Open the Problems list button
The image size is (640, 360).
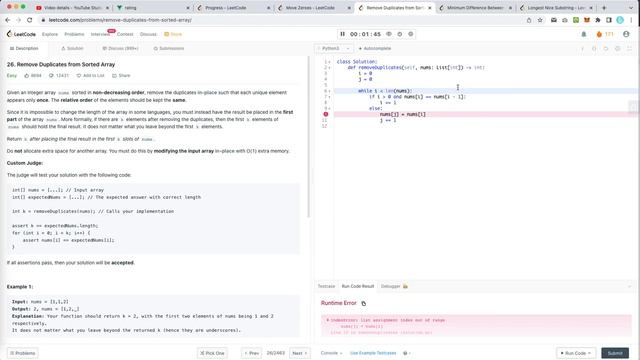tap(23, 353)
